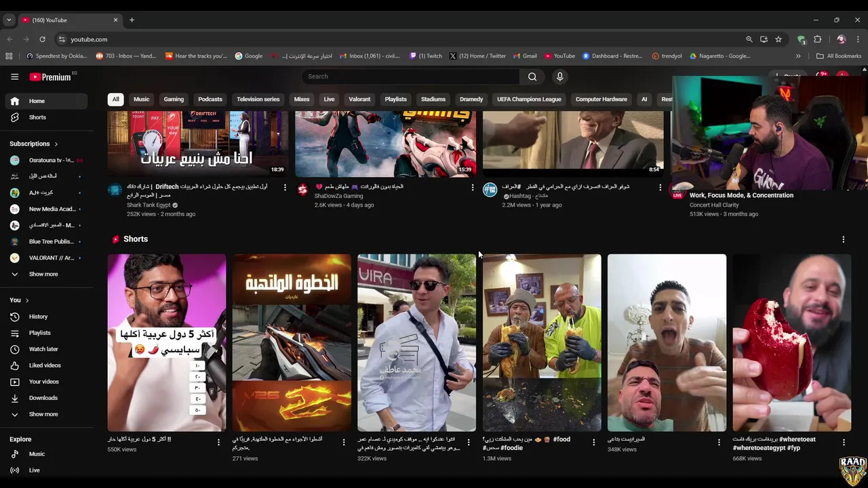Open Chrome extensions puzzle icon
The width and height of the screenshot is (868, 488).
[x=817, y=39]
